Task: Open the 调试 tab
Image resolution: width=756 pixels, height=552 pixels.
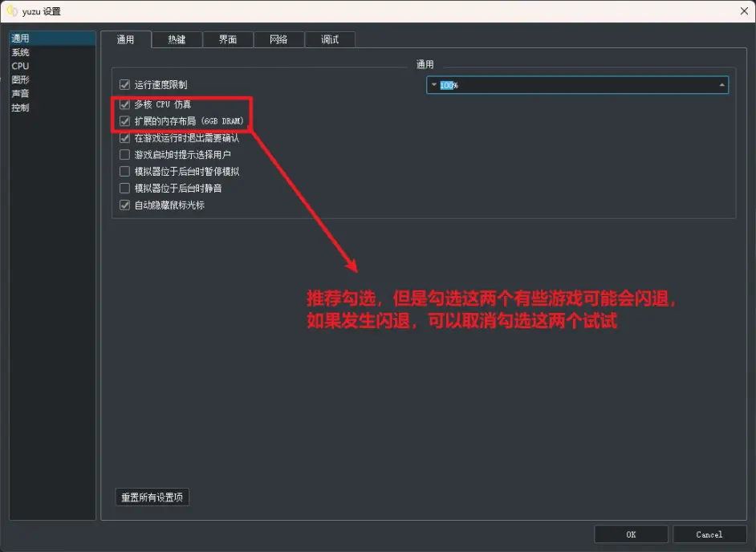Action: (x=331, y=39)
